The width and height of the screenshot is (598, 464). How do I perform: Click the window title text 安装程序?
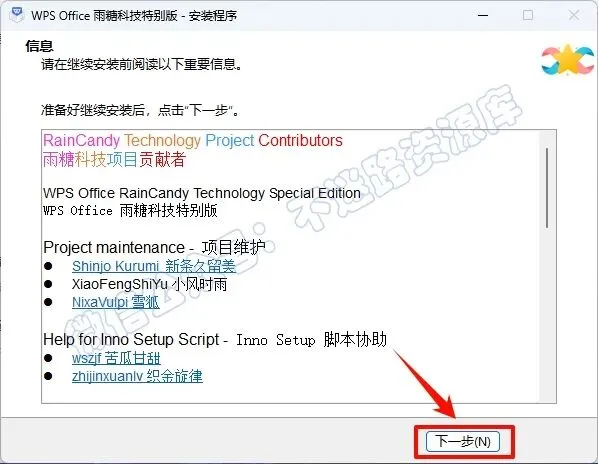213,16
